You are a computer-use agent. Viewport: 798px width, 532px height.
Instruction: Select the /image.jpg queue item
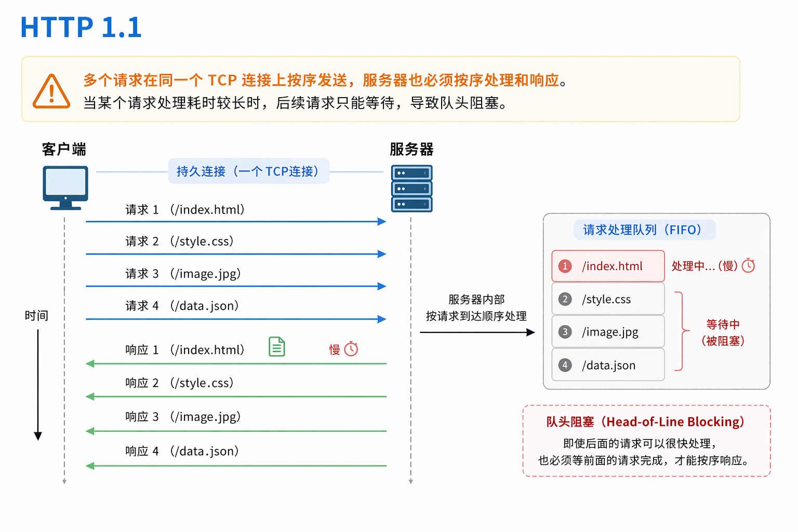tap(608, 331)
